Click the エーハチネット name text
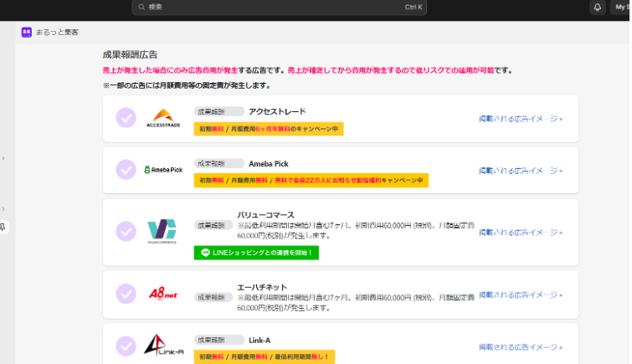The height and width of the screenshot is (364, 632). point(262,287)
